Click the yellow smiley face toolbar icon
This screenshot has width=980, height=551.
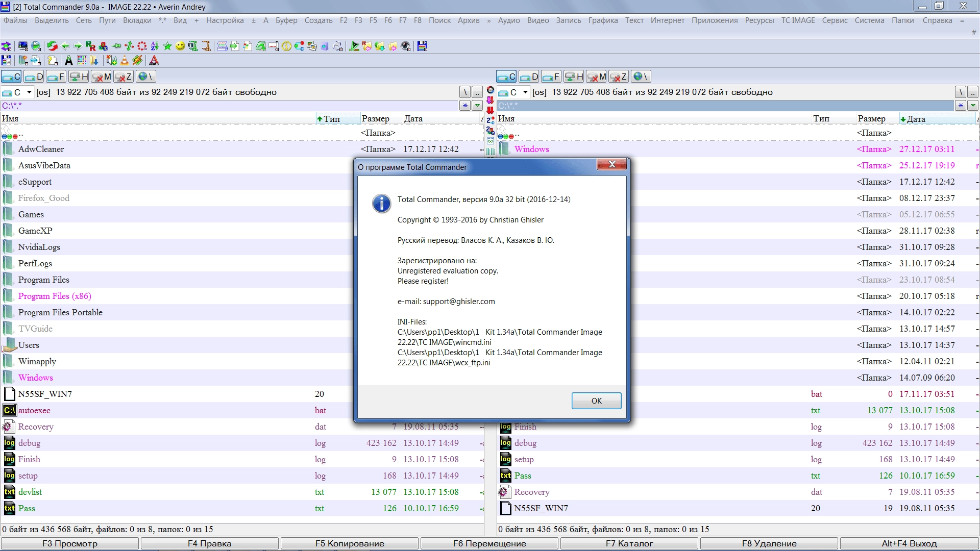coord(180,46)
